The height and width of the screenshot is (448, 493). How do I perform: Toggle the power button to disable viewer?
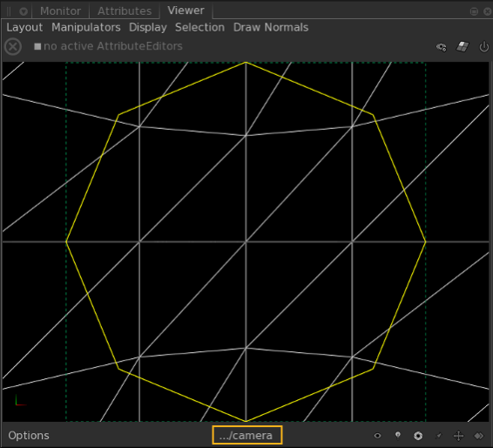click(x=483, y=47)
